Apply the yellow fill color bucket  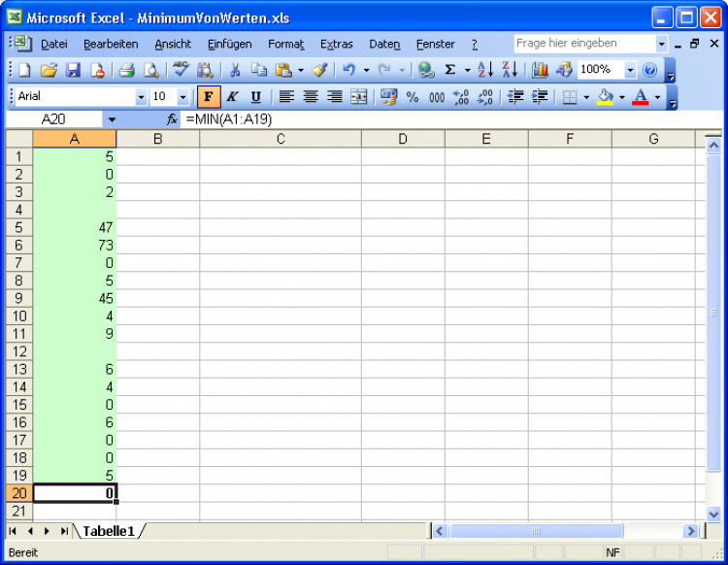pyautogui.click(x=606, y=97)
